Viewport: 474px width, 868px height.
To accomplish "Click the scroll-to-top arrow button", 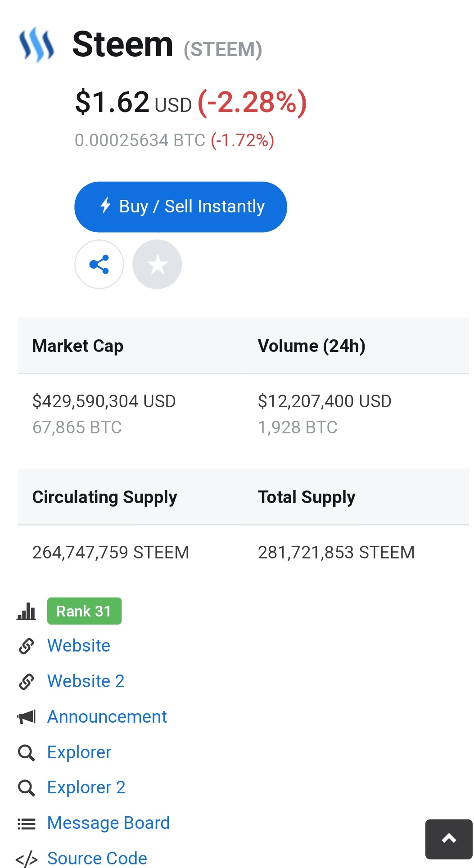I will click(x=448, y=839).
